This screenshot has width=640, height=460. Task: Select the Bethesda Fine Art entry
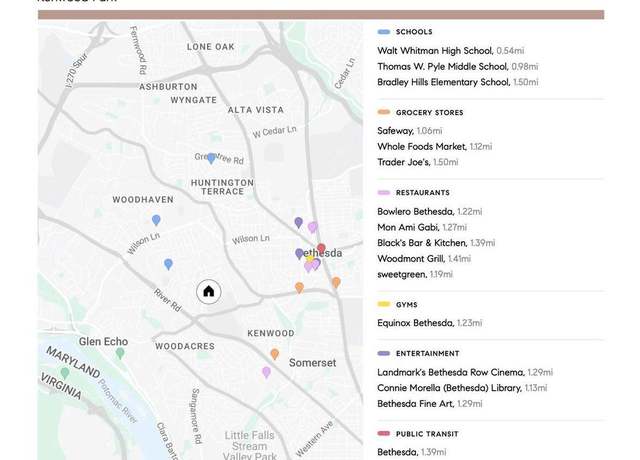pyautogui.click(x=429, y=404)
